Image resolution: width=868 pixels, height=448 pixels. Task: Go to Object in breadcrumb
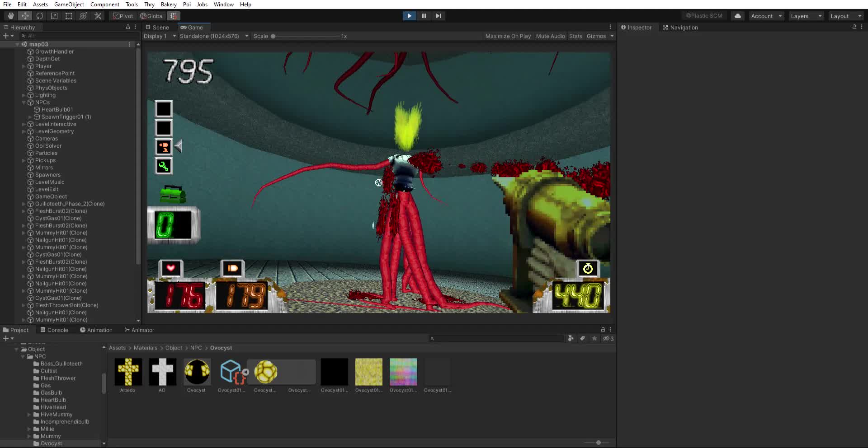coord(174,348)
